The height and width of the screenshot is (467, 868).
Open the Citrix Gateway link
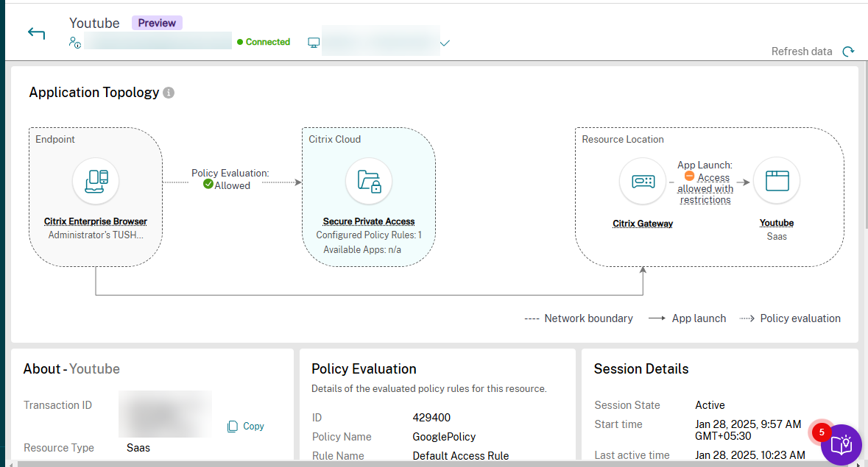point(643,224)
